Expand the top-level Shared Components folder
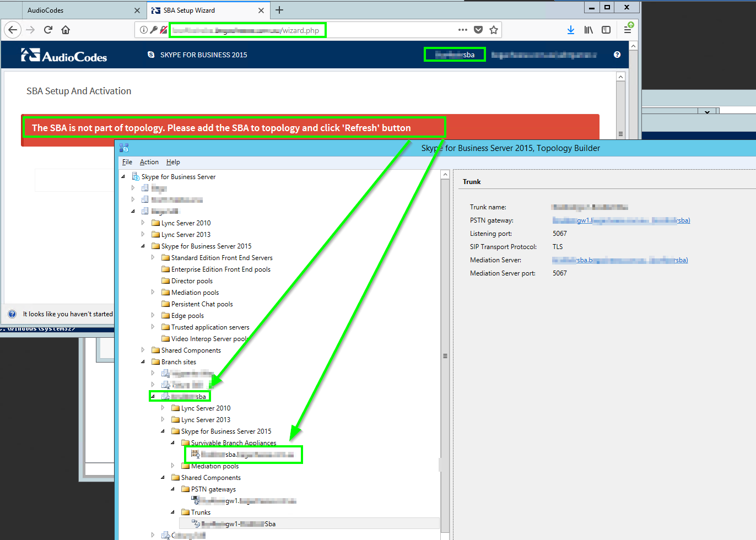Image resolution: width=756 pixels, height=540 pixels. point(143,350)
